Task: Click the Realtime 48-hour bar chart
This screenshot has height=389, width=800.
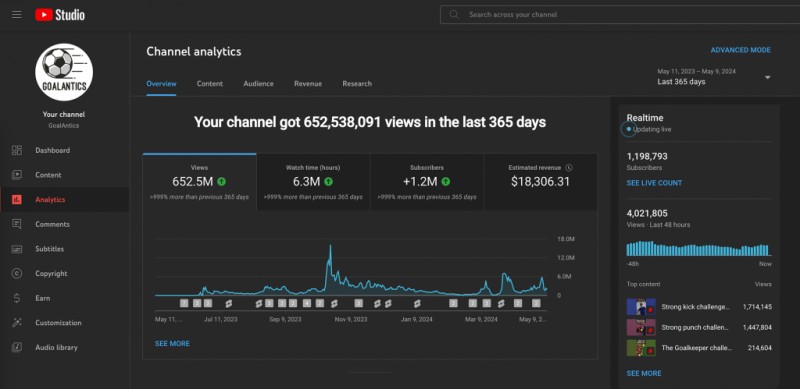Action: coord(698,248)
